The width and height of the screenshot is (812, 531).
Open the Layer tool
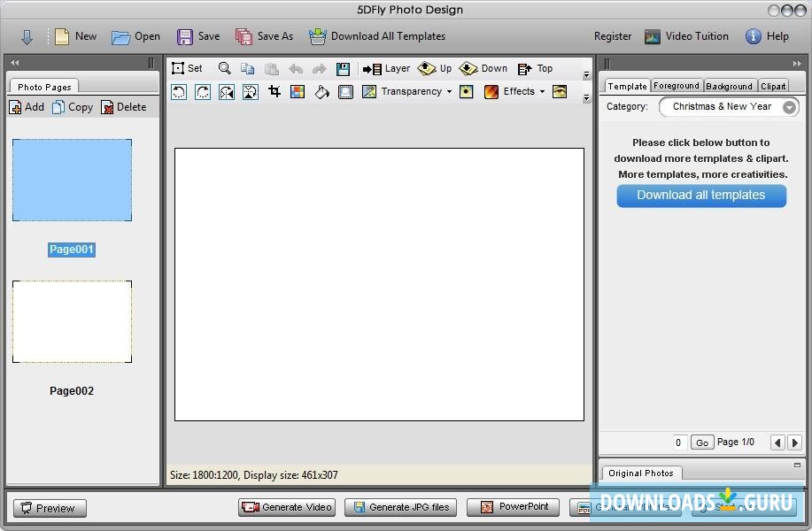(x=386, y=68)
